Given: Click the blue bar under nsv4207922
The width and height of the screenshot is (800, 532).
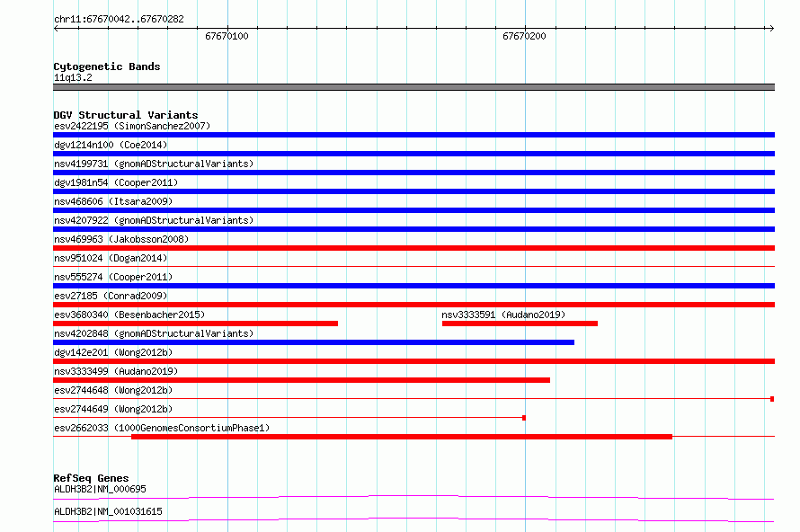Looking at the screenshot, I should tap(413, 229).
